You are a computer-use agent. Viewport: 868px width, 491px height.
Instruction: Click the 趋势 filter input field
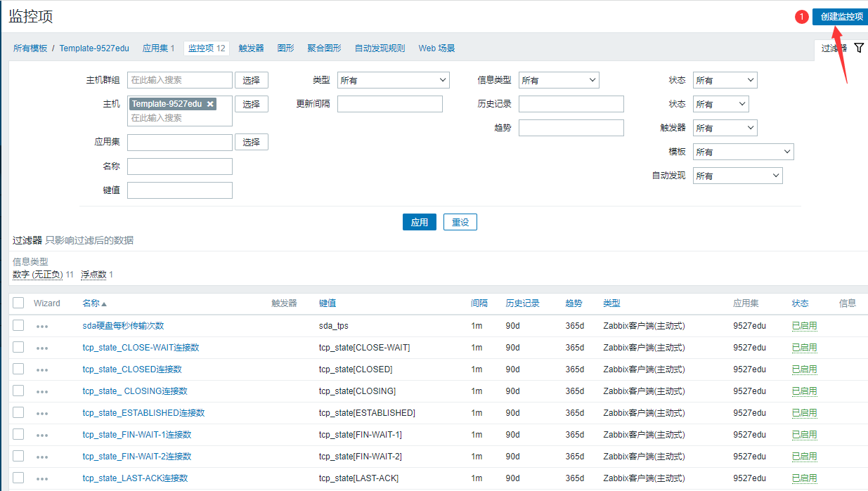[571, 128]
